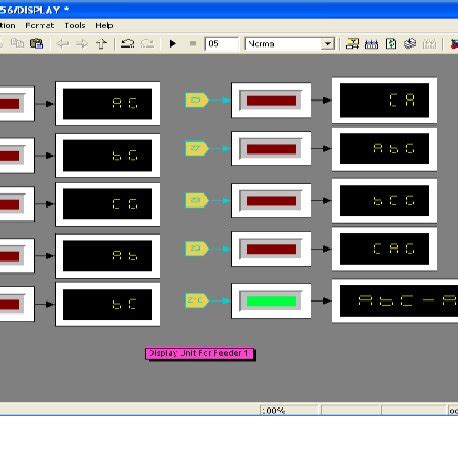Select the display block showing C G
Image resolution: width=458 pixels, height=458 pixels.
[x=108, y=204]
